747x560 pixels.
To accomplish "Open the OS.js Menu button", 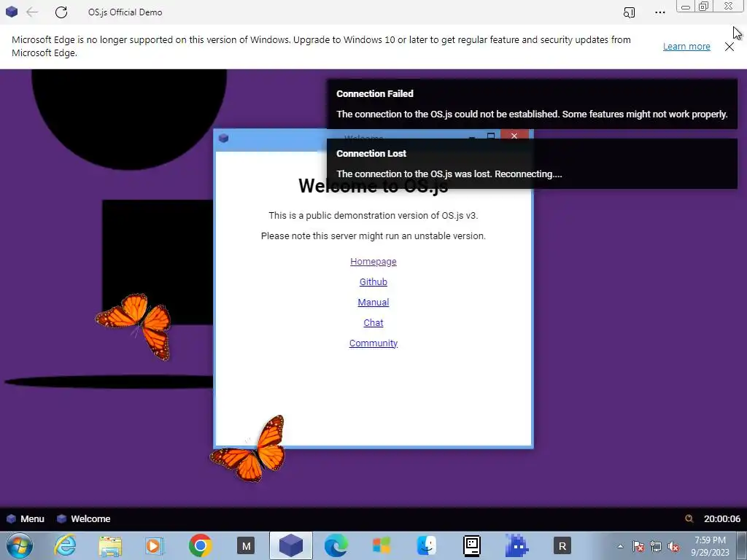I will [26, 519].
